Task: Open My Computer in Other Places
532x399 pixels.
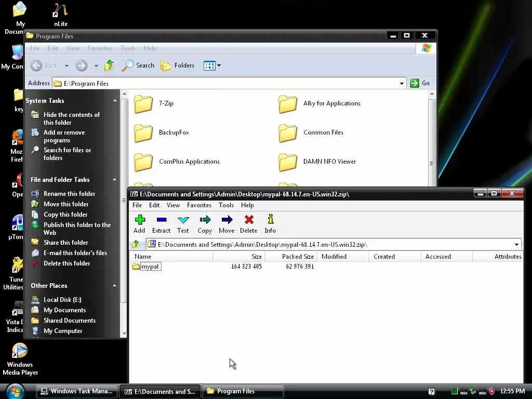Action: 57,331
